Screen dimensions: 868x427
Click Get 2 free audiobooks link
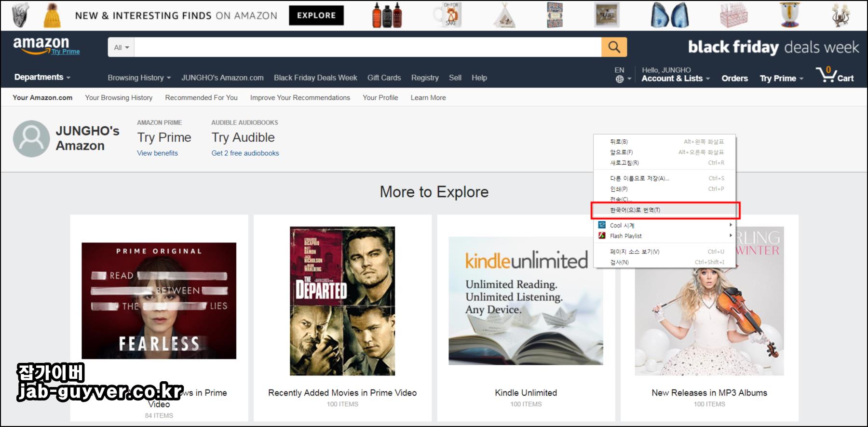coord(245,153)
